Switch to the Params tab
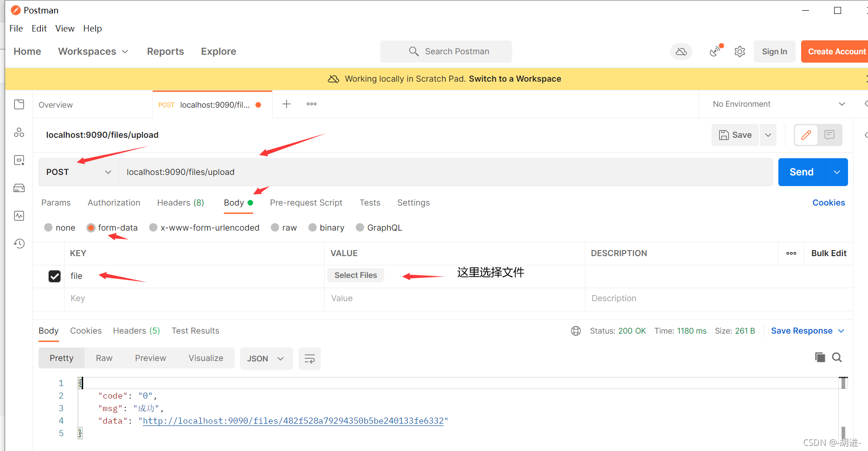Screen dimensions: 868x451 coord(56,203)
